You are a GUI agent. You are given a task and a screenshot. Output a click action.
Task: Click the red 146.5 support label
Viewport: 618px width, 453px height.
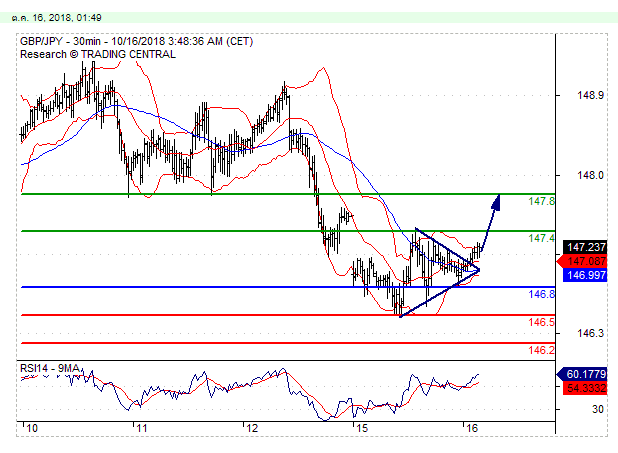click(541, 323)
